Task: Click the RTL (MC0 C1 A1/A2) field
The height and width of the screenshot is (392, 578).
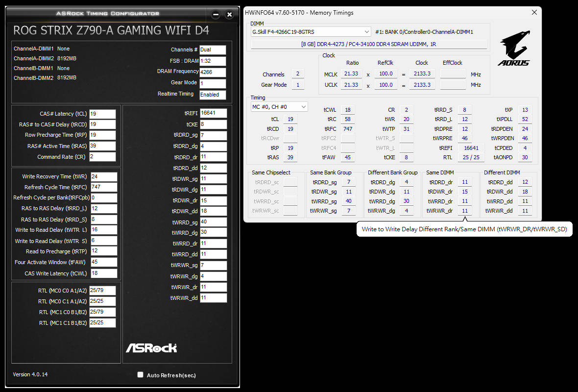Action: [102, 301]
